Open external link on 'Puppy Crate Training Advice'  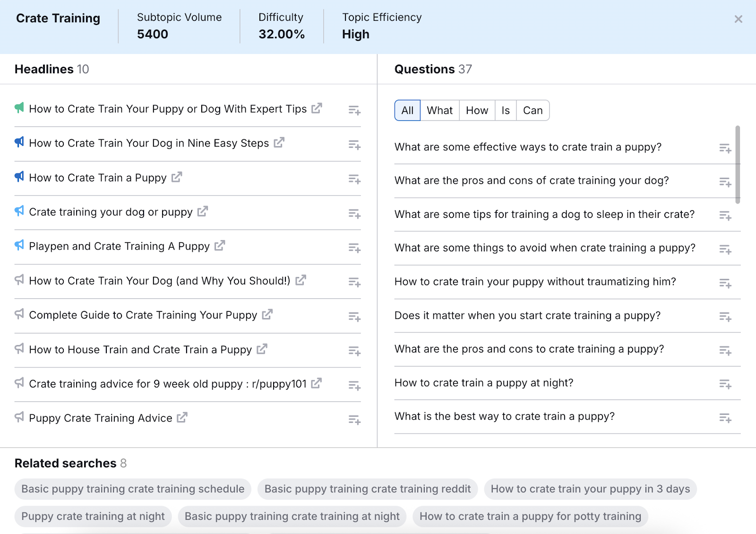[x=182, y=417]
